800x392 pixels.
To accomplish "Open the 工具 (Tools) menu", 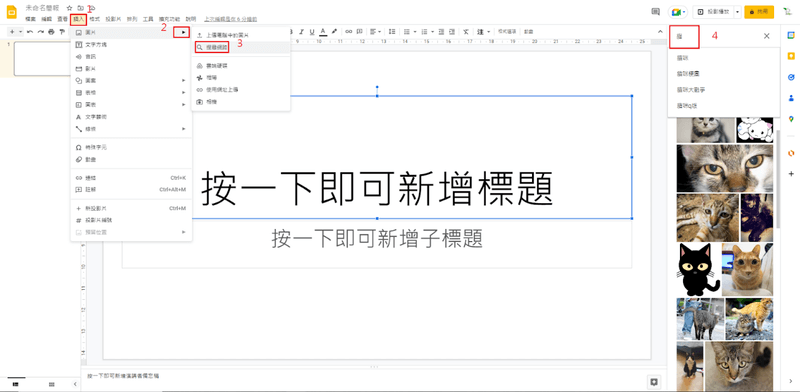I will click(x=148, y=19).
